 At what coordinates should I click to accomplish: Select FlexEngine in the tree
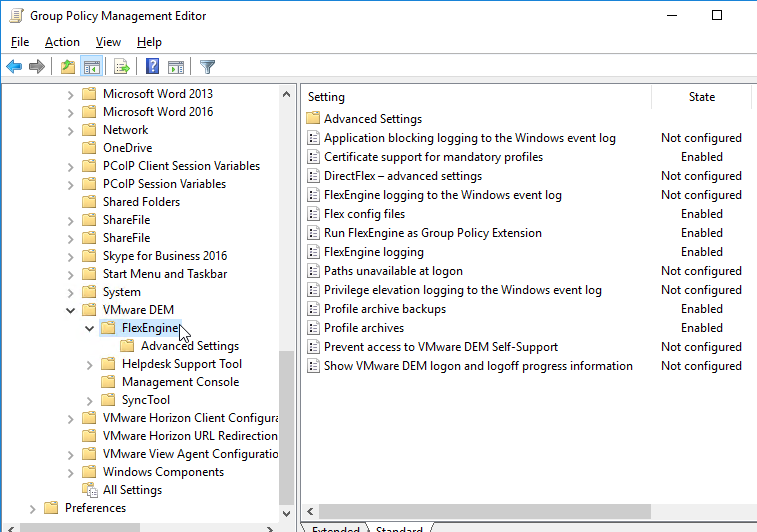pyautogui.click(x=150, y=328)
